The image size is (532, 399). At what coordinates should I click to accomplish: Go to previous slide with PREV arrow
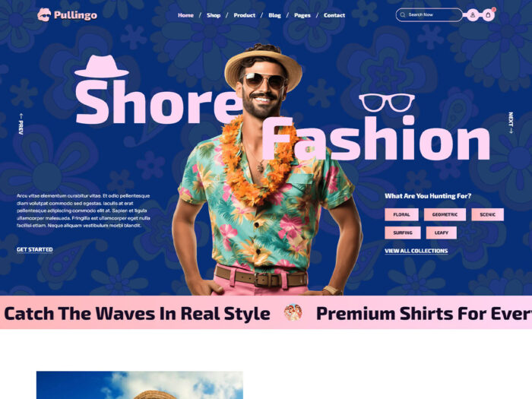coord(21,124)
